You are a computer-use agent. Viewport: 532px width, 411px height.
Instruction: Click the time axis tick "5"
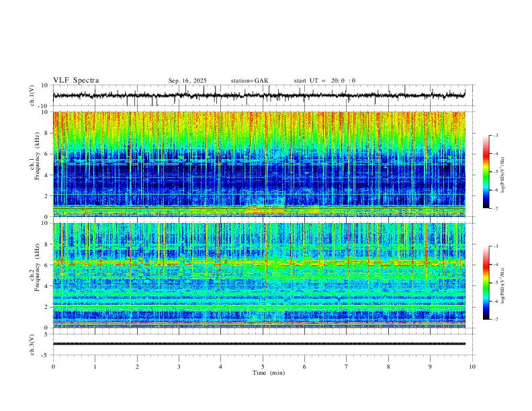pos(263,367)
